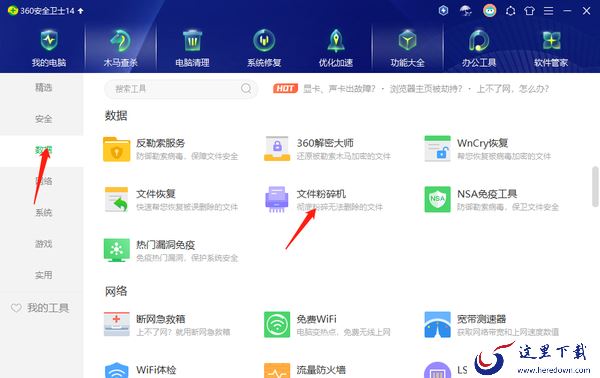Click the 反勒索服务 title text
This screenshot has height=378, width=600.
click(161, 143)
